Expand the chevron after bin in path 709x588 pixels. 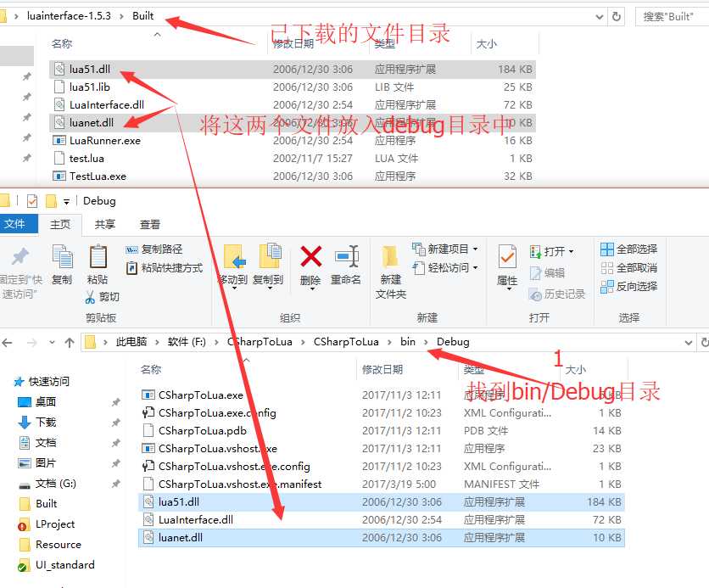426,342
